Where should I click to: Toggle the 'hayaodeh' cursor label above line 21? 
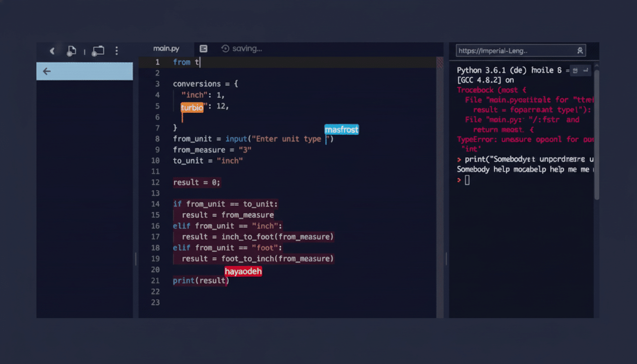[243, 271]
